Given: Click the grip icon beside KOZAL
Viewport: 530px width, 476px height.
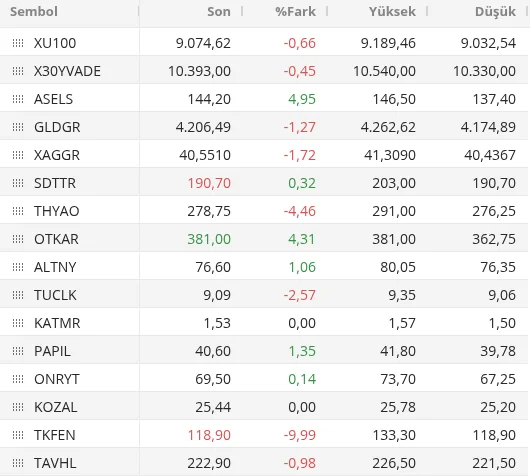Looking at the screenshot, I should (x=18, y=407).
